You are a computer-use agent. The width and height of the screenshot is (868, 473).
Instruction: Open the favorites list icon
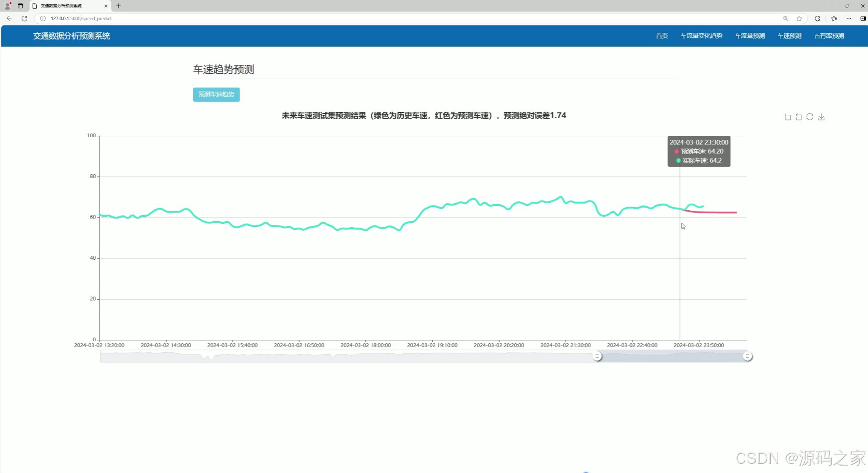coord(834,18)
